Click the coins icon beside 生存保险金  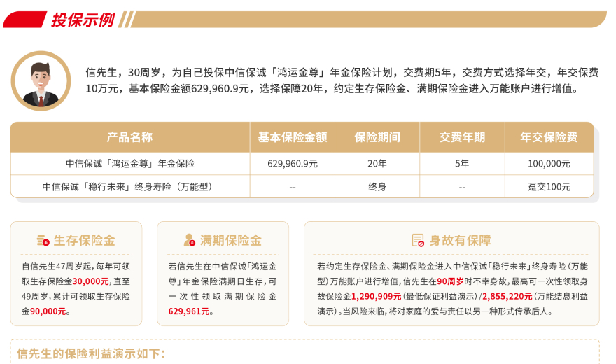(43, 240)
